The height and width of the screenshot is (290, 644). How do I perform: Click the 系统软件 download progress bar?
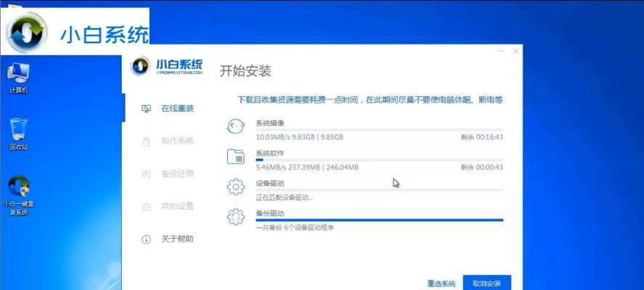(x=380, y=159)
